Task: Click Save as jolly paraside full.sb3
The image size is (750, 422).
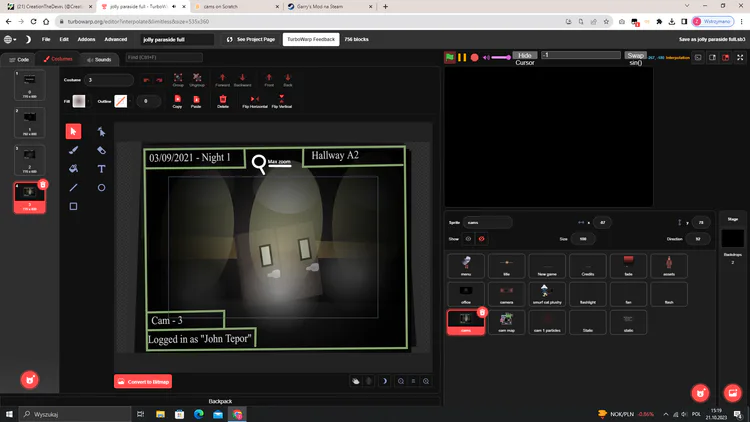Action: (712, 39)
